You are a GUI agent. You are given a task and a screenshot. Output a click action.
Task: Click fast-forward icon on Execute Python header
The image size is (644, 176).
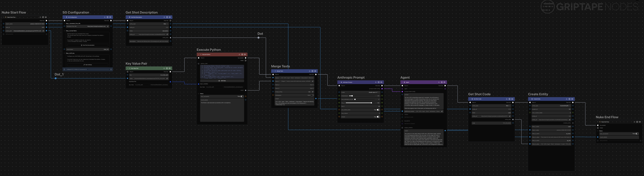pos(245,54)
